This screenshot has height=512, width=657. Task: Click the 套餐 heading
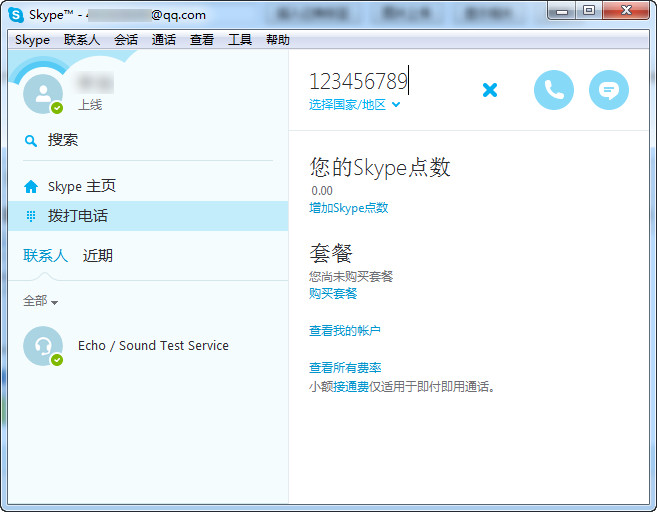point(331,253)
